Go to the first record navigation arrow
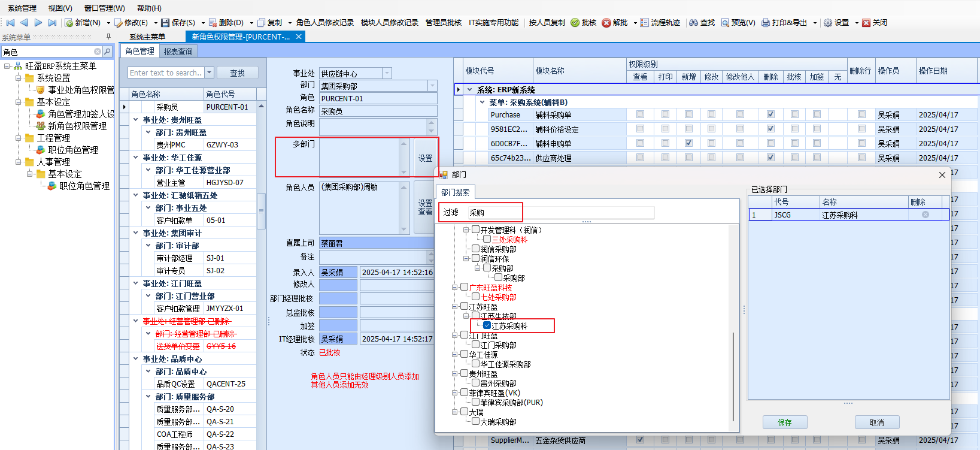Screen dimensions: 980x450 (10, 23)
